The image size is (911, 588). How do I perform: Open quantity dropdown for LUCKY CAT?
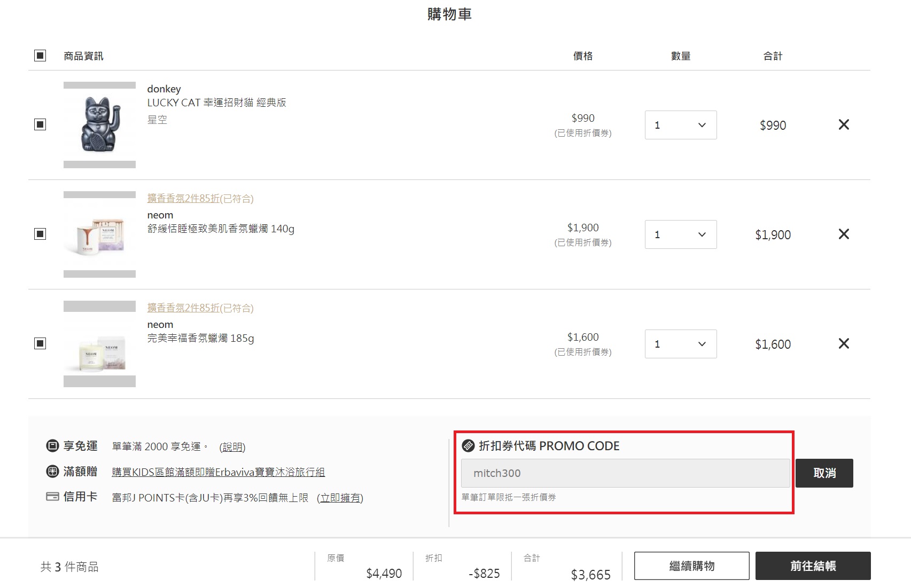point(680,125)
